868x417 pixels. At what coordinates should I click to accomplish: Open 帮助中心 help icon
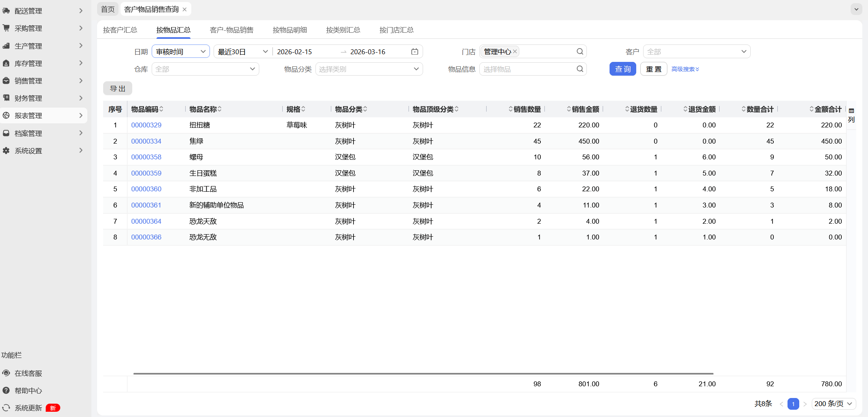[6, 391]
